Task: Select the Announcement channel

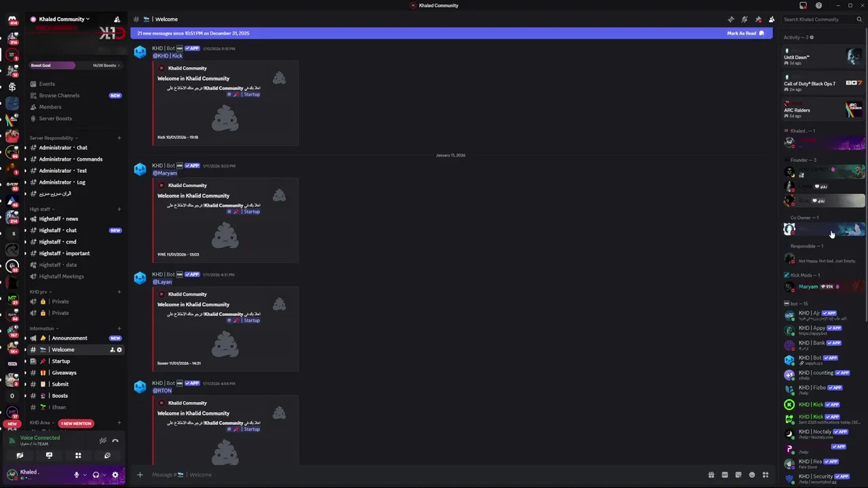Action: 75,338
